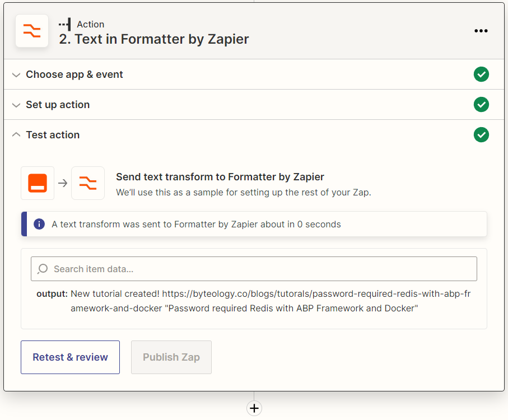Click the green checkmark for Set up action

point(481,104)
